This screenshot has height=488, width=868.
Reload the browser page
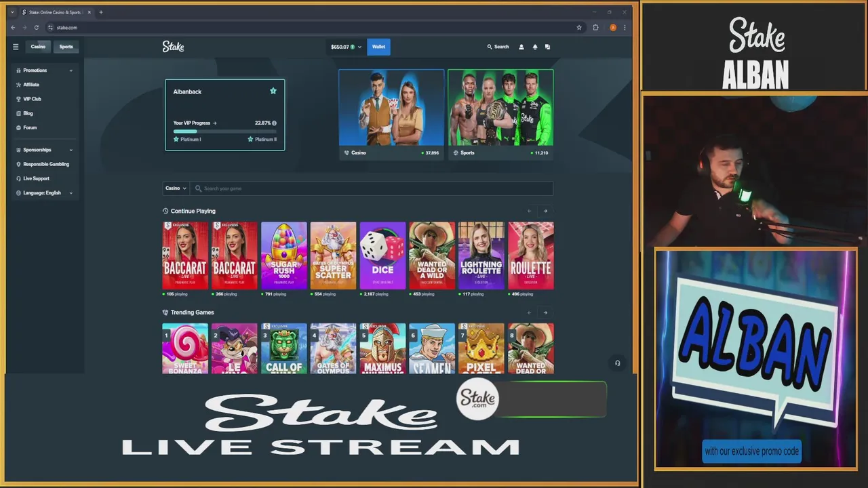[37, 28]
